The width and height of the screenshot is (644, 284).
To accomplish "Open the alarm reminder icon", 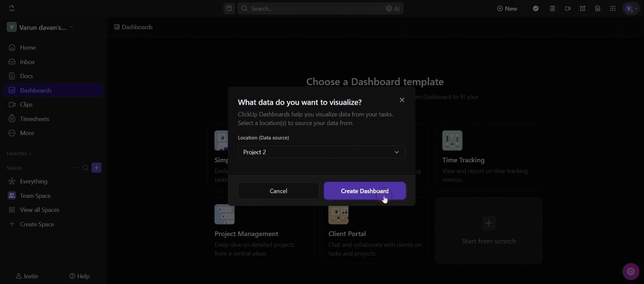I will [x=583, y=9].
